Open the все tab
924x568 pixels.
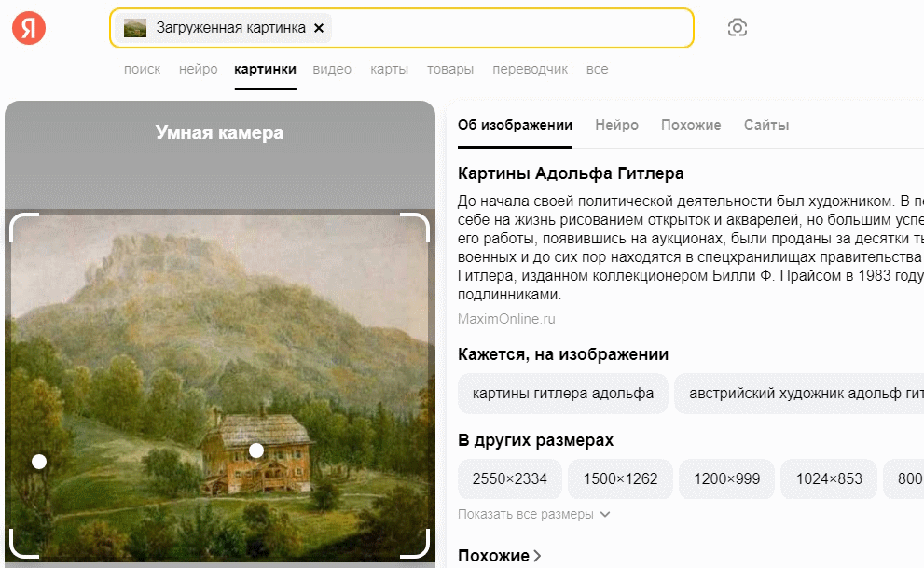pyautogui.click(x=597, y=69)
